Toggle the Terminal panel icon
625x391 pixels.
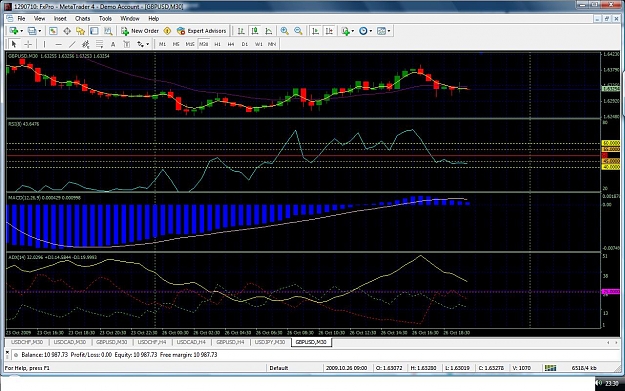tap(94, 31)
